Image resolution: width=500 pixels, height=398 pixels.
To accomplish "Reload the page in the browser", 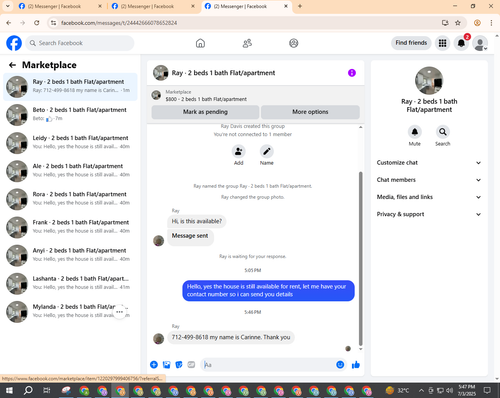I will pyautogui.click(x=37, y=23).
